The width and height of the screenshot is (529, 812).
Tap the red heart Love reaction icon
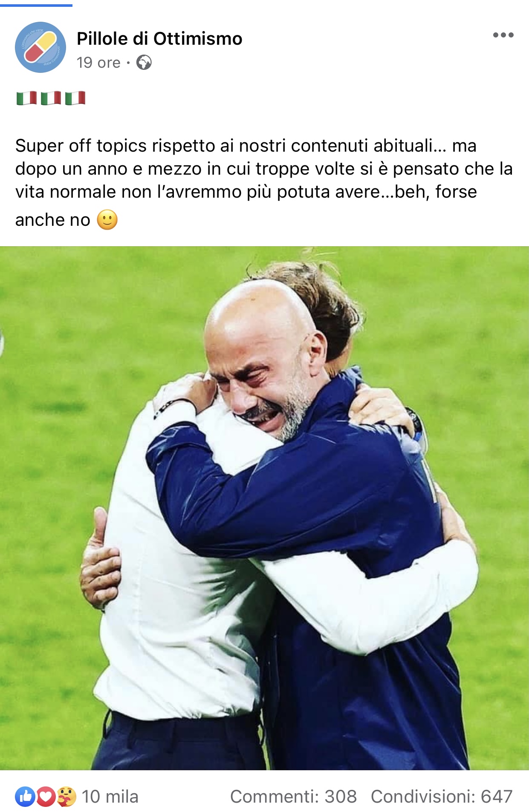(x=46, y=796)
